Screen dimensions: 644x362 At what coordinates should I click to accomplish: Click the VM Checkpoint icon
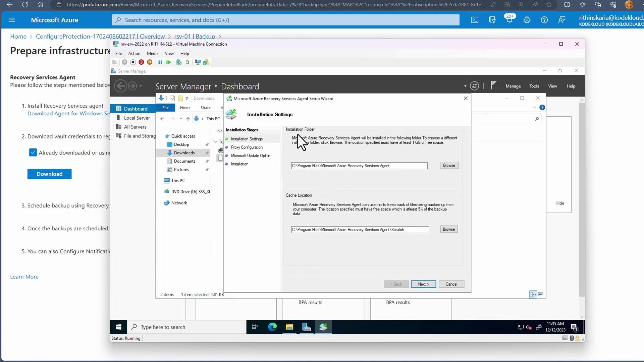click(179, 62)
